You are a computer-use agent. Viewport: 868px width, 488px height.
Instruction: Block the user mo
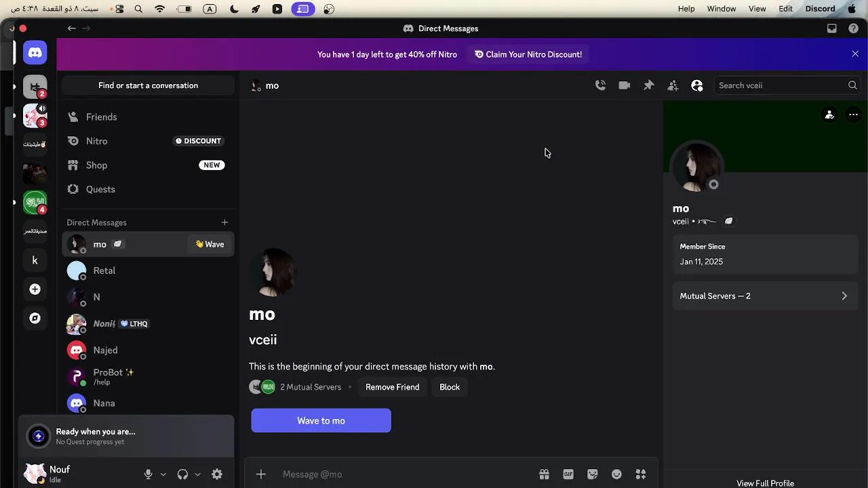point(450,387)
